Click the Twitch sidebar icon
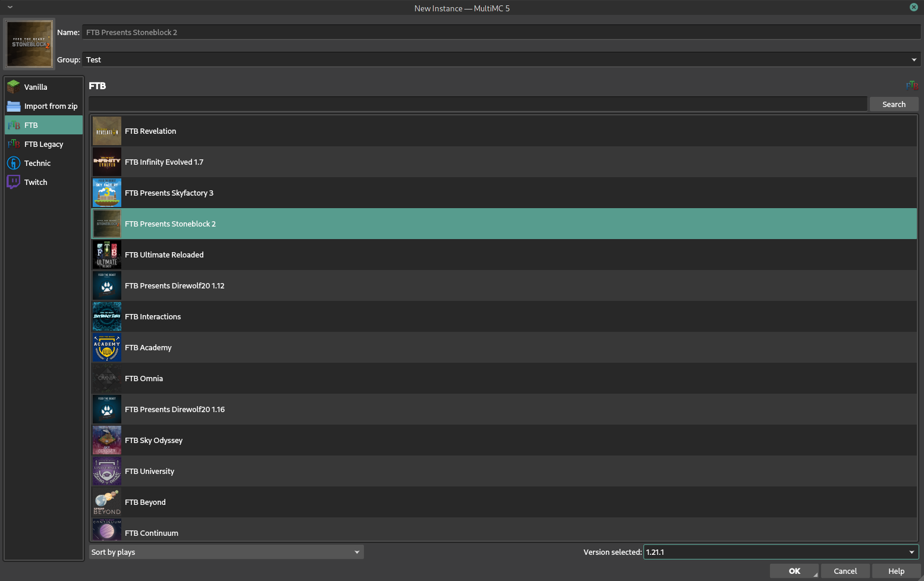Screen dimensions: 924x581 pos(14,182)
